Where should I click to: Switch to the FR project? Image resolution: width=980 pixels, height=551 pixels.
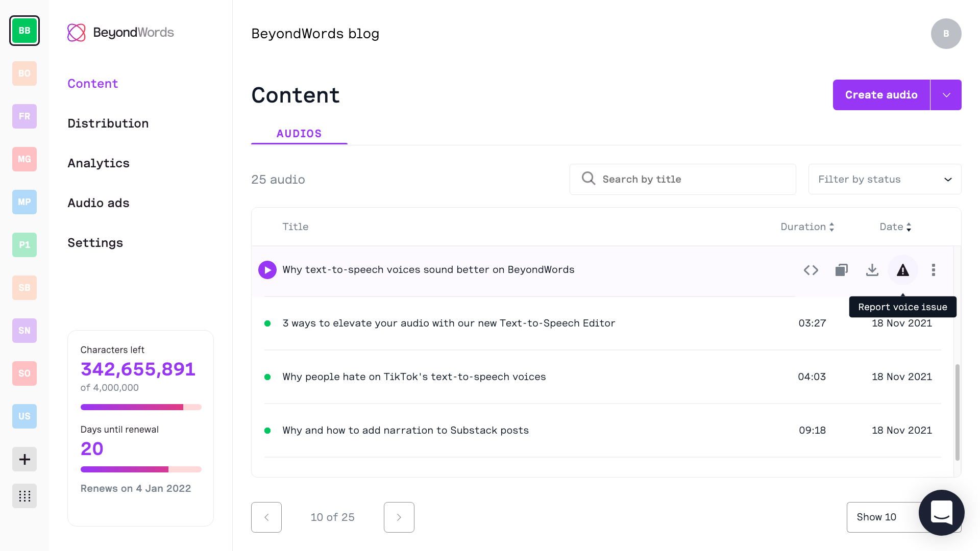[x=24, y=116]
